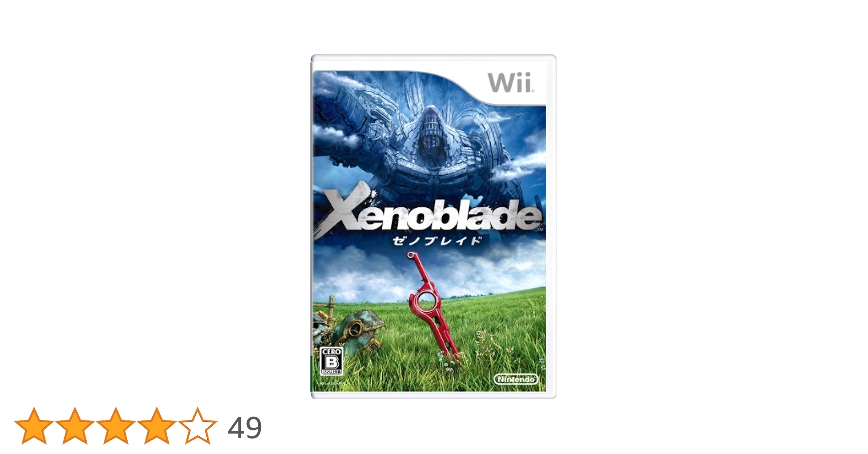Click the grassy field area on cover

click(491, 345)
